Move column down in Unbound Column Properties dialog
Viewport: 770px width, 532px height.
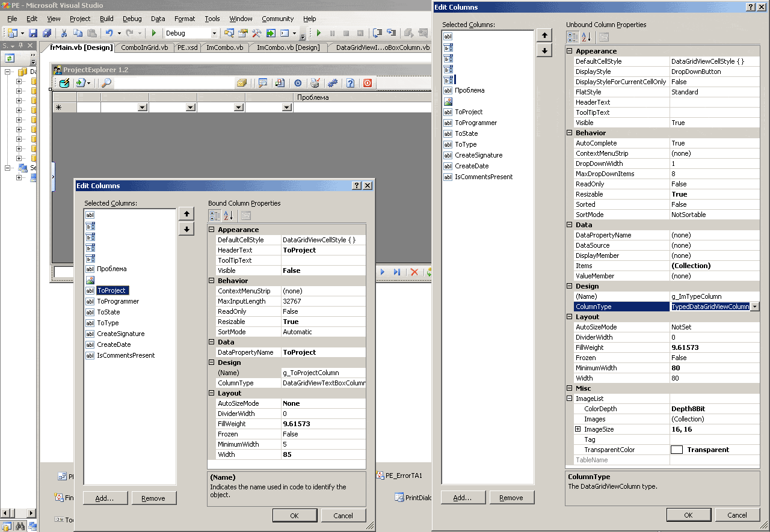click(x=544, y=50)
